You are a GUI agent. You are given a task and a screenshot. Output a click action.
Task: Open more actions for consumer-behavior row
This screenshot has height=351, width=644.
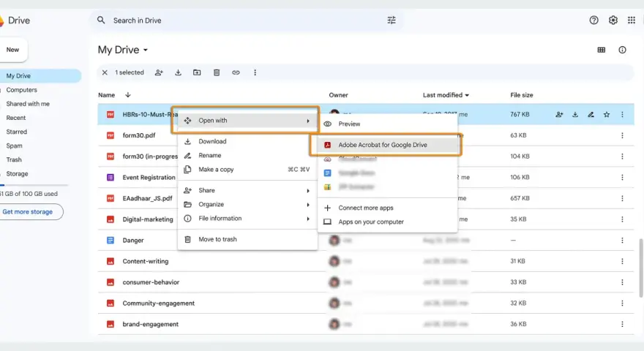click(x=622, y=282)
